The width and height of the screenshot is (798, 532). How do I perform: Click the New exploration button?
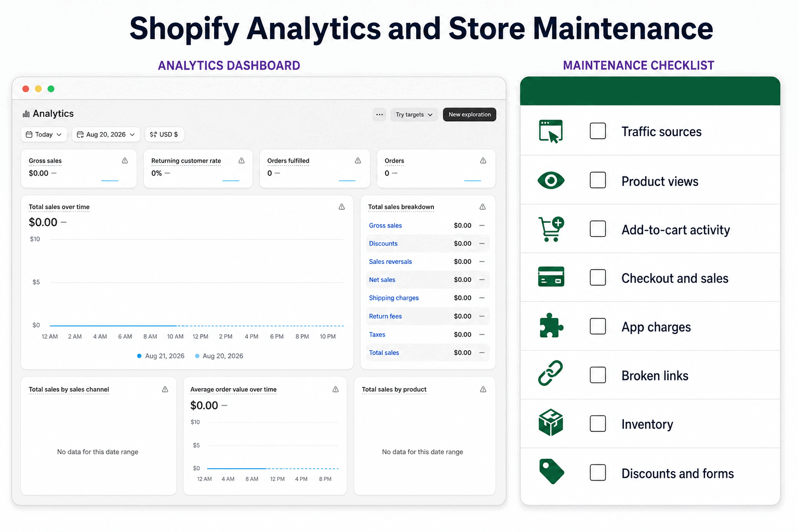[x=470, y=115]
